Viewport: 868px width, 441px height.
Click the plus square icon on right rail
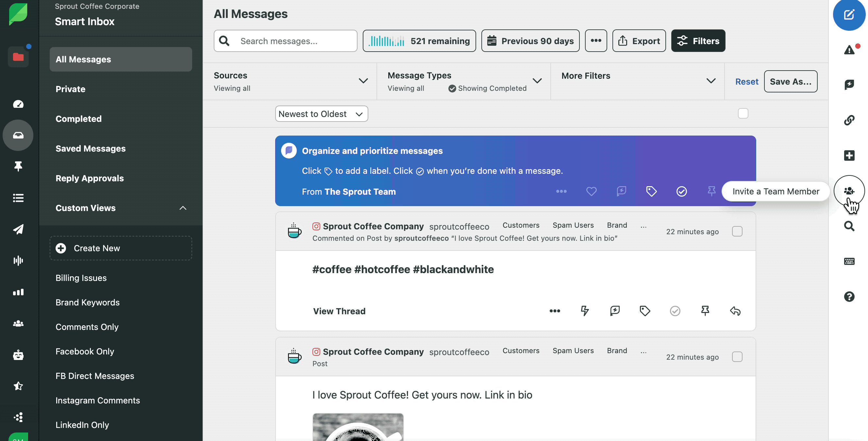pyautogui.click(x=849, y=155)
